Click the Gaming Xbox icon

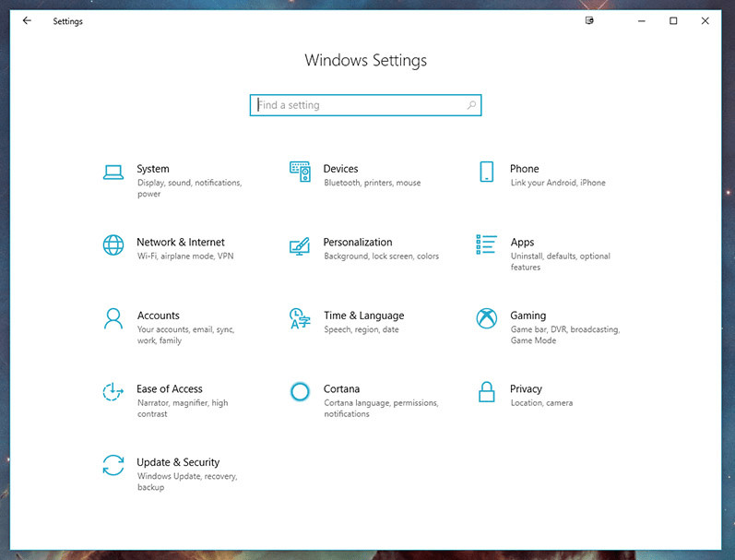[x=487, y=318]
